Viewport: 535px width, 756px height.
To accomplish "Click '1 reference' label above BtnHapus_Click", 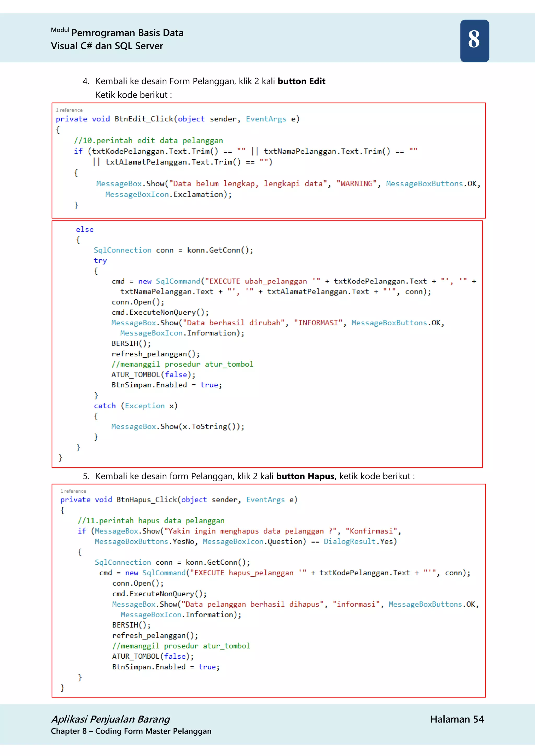I will click(x=73, y=491).
